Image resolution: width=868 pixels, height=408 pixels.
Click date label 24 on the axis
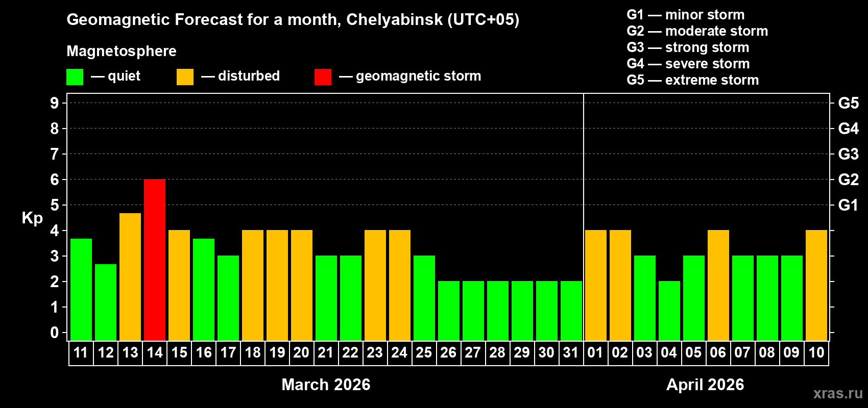pyautogui.click(x=399, y=353)
